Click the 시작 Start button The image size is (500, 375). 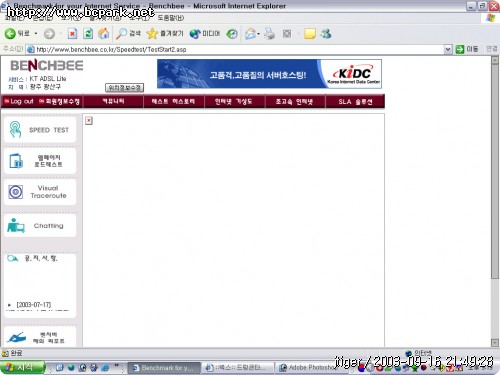(x=22, y=368)
